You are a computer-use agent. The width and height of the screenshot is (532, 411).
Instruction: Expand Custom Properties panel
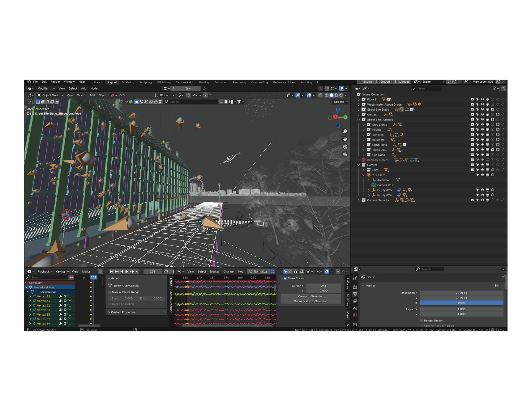tap(123, 312)
